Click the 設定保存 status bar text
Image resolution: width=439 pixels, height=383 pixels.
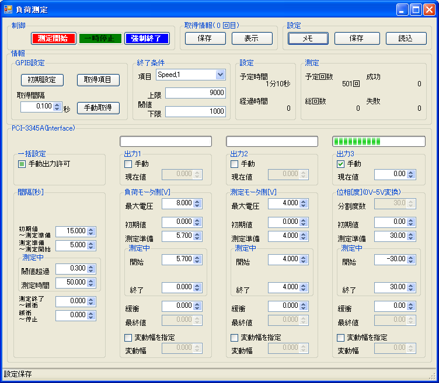tap(18, 374)
